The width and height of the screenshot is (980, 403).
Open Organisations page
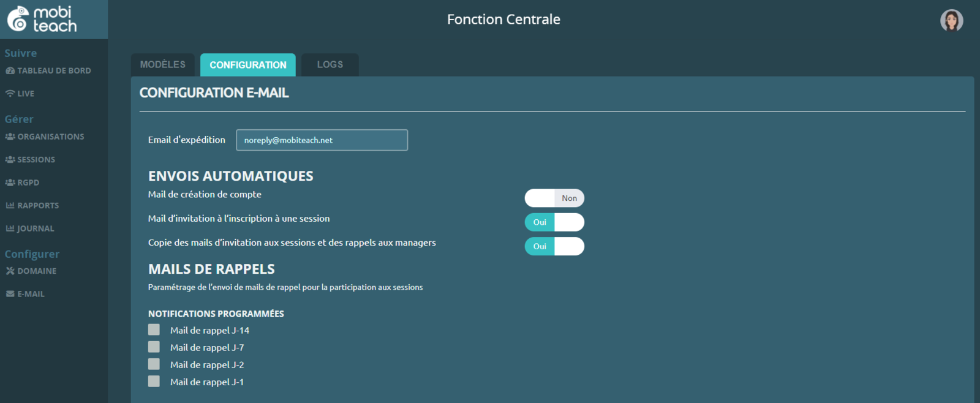point(45,137)
